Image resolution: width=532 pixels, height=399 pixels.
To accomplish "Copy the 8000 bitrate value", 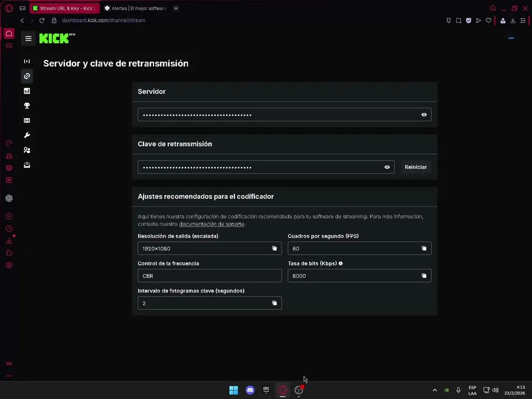I will [424, 276].
